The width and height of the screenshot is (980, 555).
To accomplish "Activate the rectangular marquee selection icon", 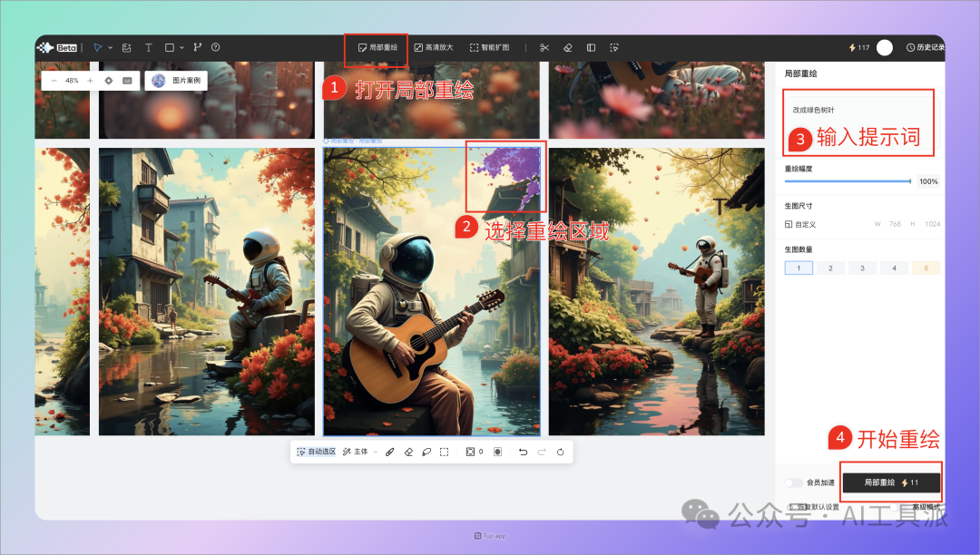I will [x=443, y=451].
